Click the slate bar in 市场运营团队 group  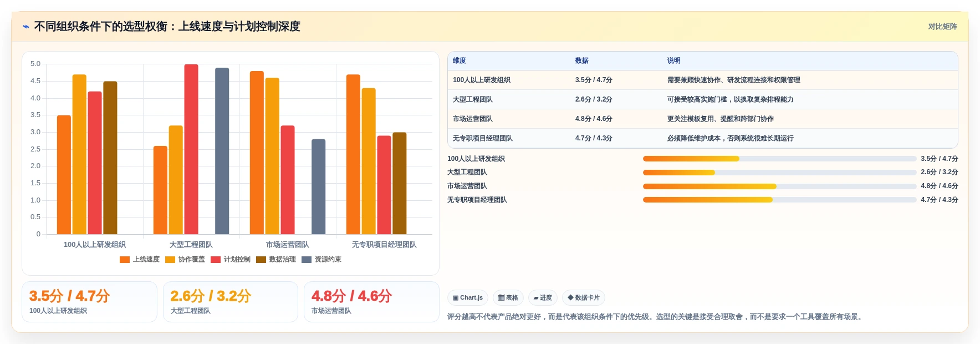pyautogui.click(x=318, y=186)
